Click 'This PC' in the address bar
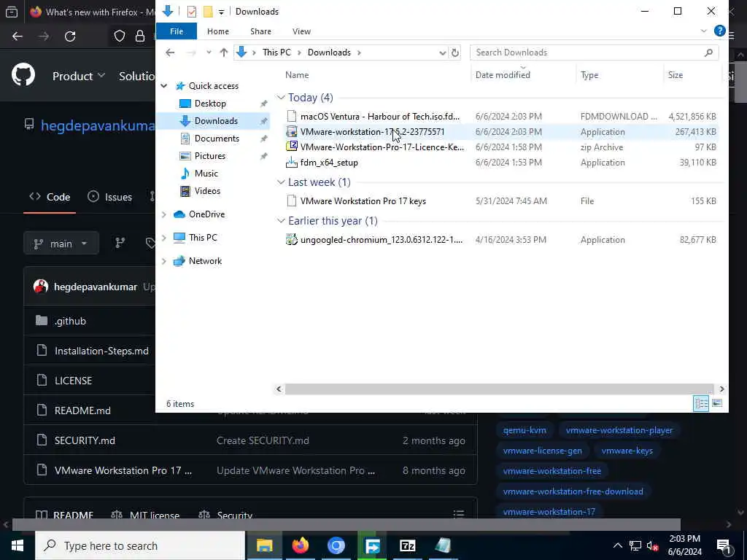747x560 pixels. pos(276,52)
